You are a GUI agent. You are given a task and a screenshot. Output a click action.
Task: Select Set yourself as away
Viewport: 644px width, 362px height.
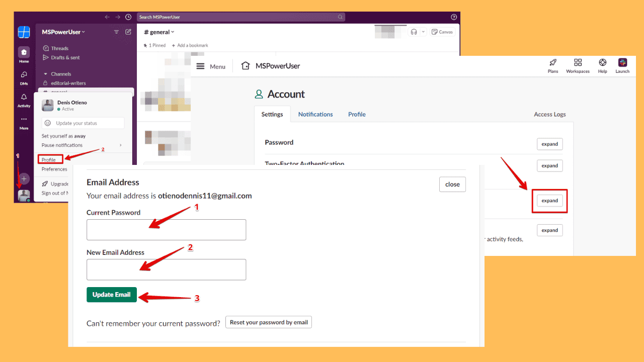(x=63, y=136)
